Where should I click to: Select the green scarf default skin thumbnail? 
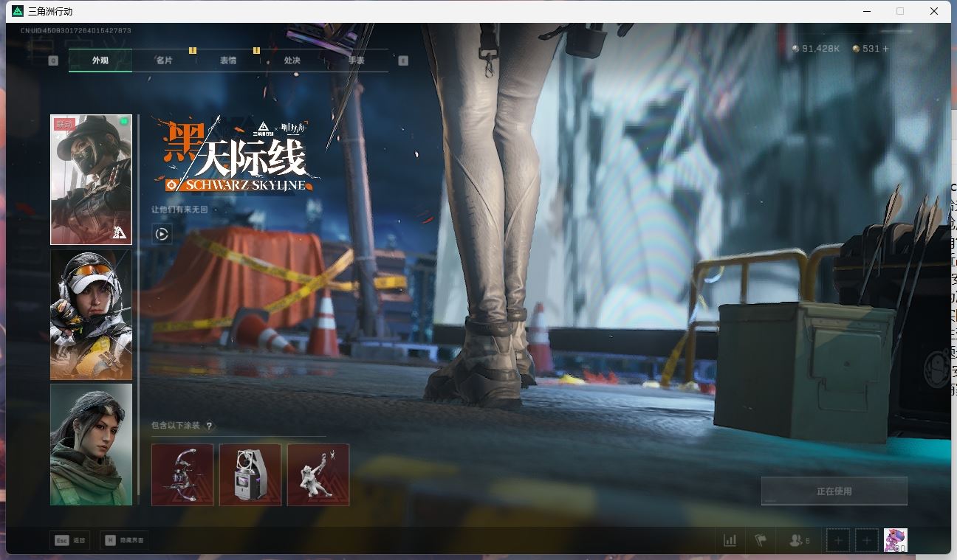(x=91, y=444)
